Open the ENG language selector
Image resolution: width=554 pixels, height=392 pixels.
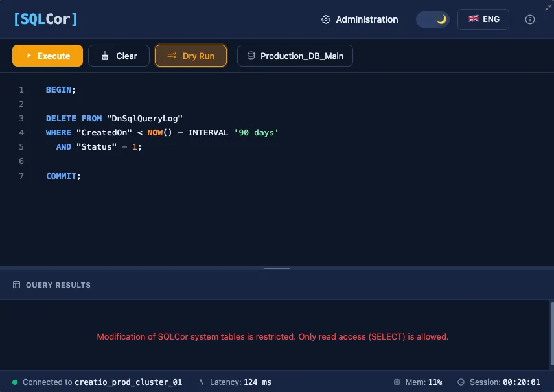[483, 19]
